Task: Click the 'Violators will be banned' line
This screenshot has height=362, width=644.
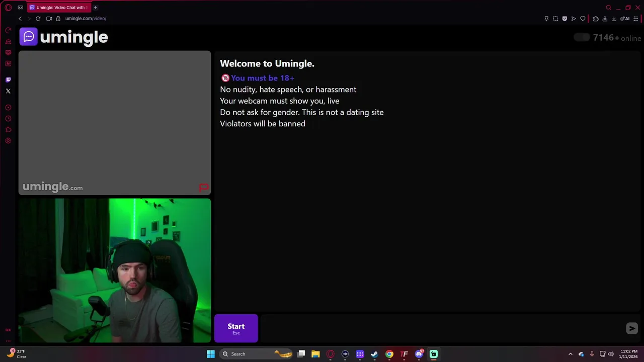Action: click(263, 124)
